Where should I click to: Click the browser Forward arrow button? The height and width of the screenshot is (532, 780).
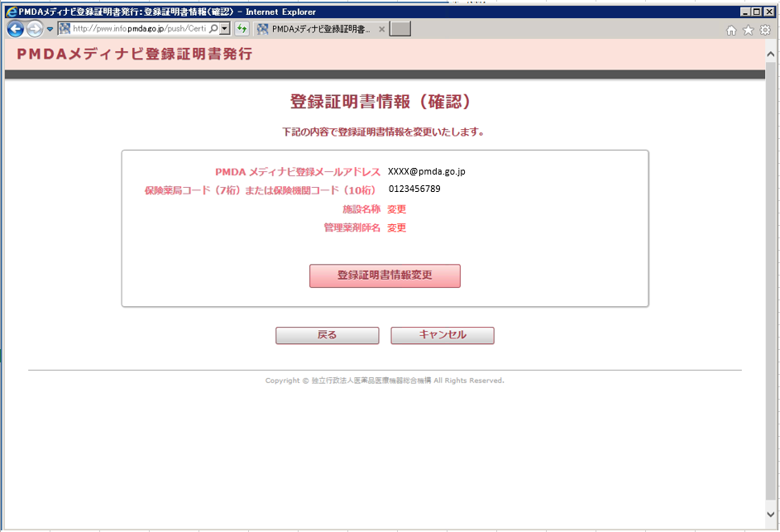pyautogui.click(x=34, y=29)
